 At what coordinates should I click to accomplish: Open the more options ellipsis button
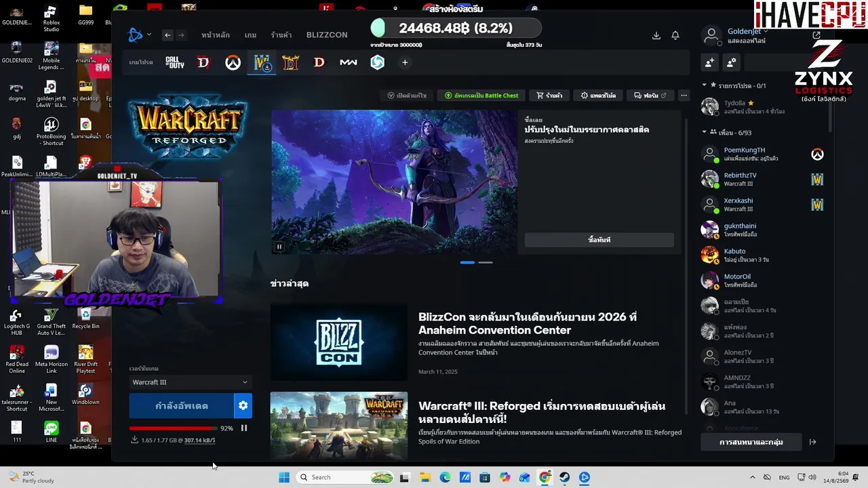pos(684,96)
